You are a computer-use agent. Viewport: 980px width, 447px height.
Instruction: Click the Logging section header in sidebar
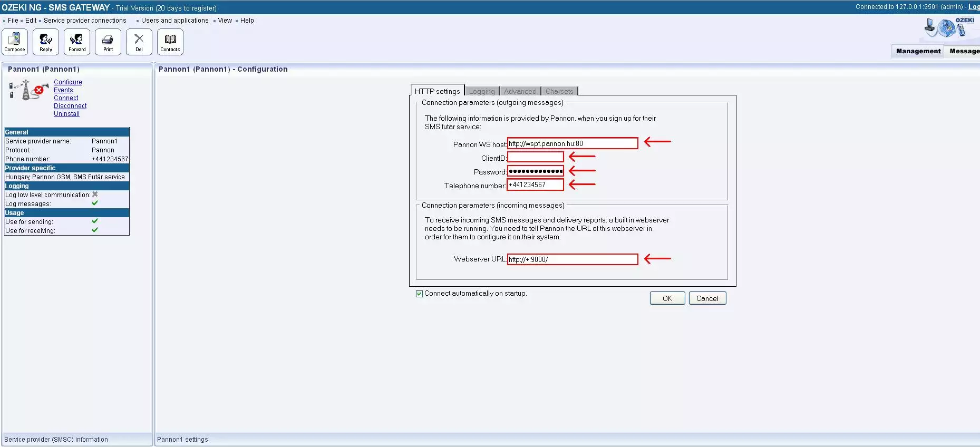pyautogui.click(x=67, y=186)
